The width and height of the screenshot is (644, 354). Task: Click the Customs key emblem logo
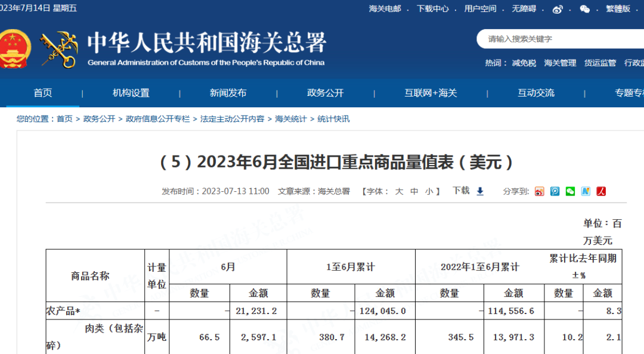[58, 50]
